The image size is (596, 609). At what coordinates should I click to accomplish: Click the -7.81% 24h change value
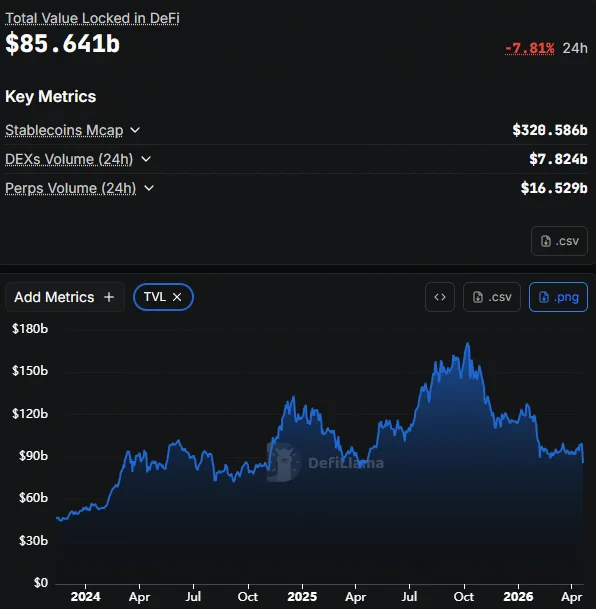coord(530,48)
